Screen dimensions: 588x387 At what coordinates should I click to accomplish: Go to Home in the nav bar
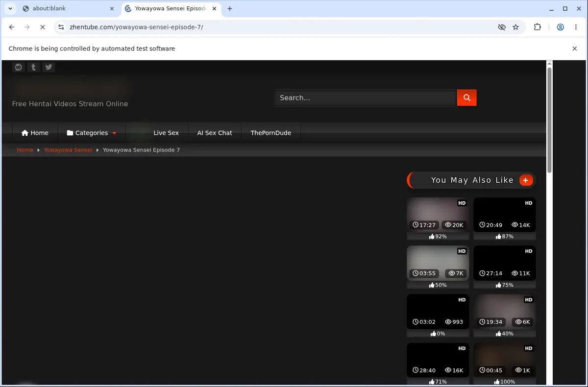[35, 133]
